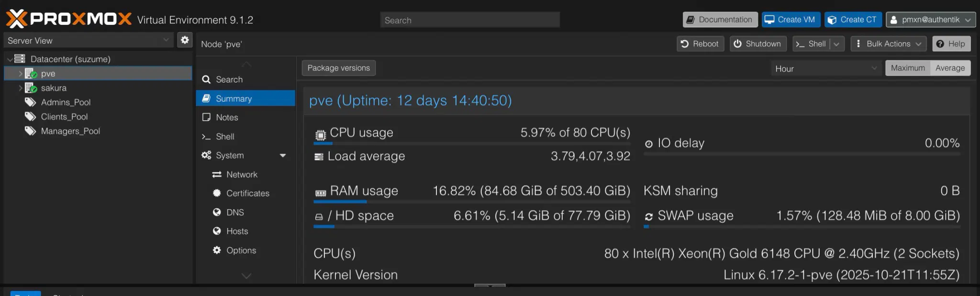Click the top Search input field

(469, 20)
